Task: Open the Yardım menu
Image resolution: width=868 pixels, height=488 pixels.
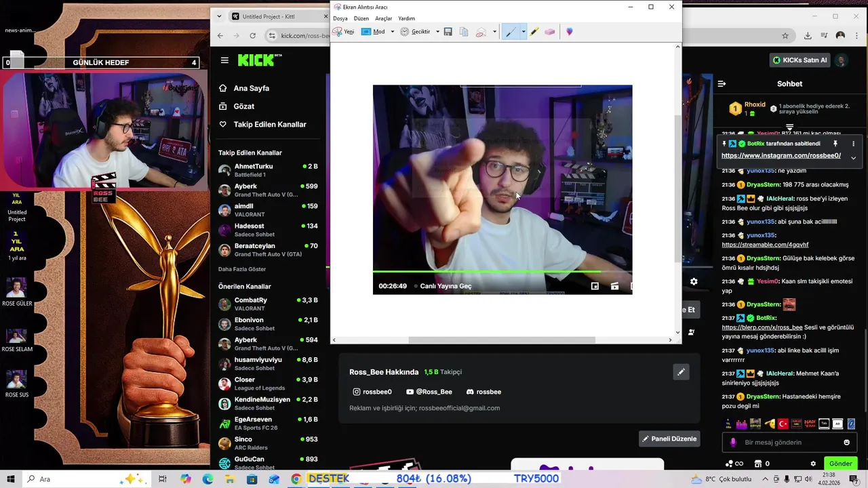Action: click(x=407, y=18)
